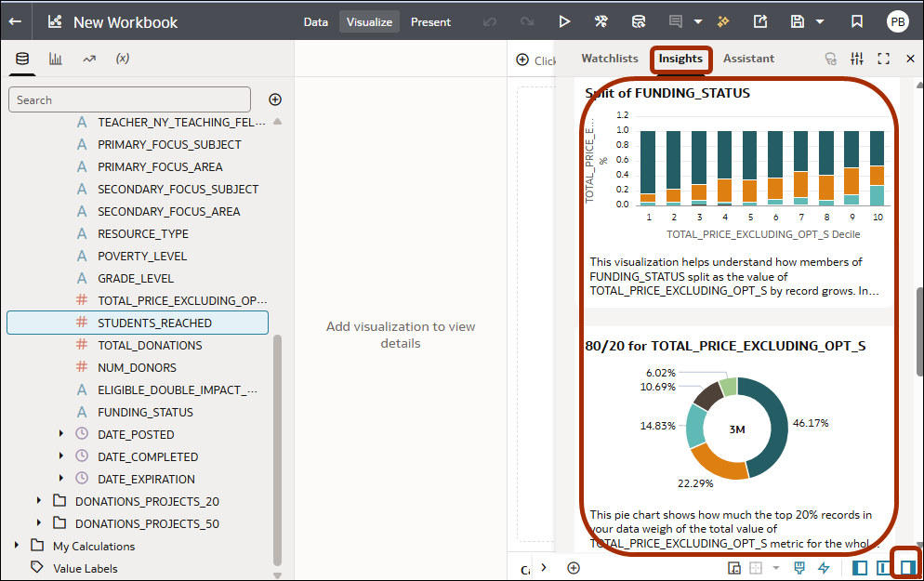Viewport: 924px width, 581px height.
Task: Click the Search fields input box
Action: point(129,99)
